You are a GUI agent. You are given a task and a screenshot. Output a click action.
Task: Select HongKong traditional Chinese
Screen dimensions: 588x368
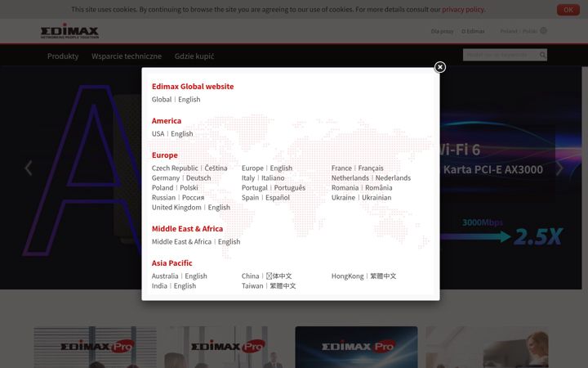tap(363, 276)
